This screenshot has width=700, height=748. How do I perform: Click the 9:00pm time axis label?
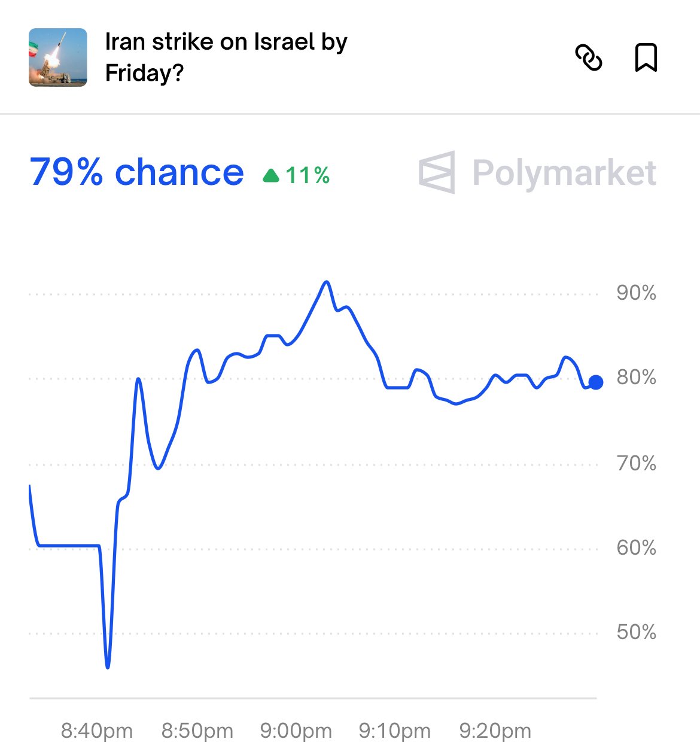(296, 731)
